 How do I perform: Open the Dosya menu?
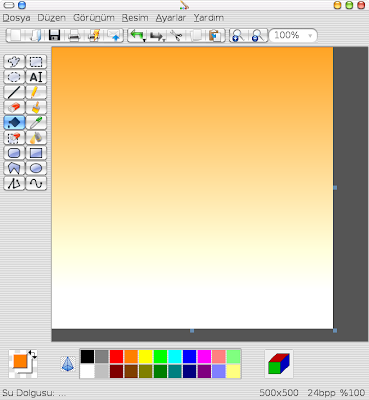click(x=16, y=18)
